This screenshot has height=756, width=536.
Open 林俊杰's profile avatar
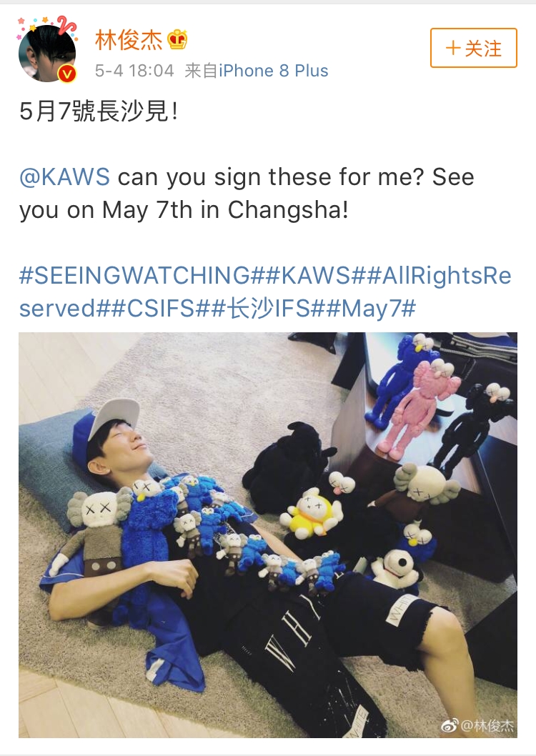[47, 52]
